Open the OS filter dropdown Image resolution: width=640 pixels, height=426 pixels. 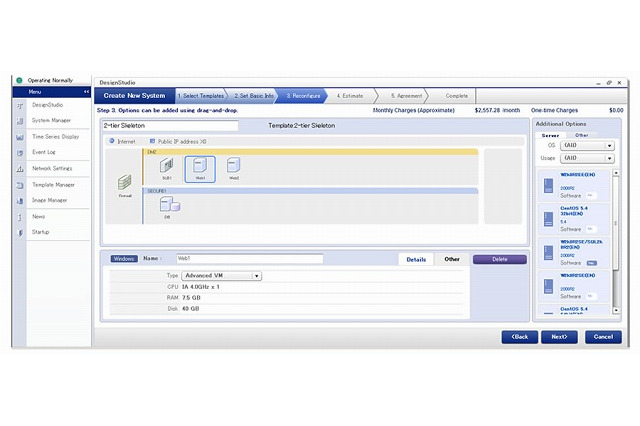(x=588, y=145)
